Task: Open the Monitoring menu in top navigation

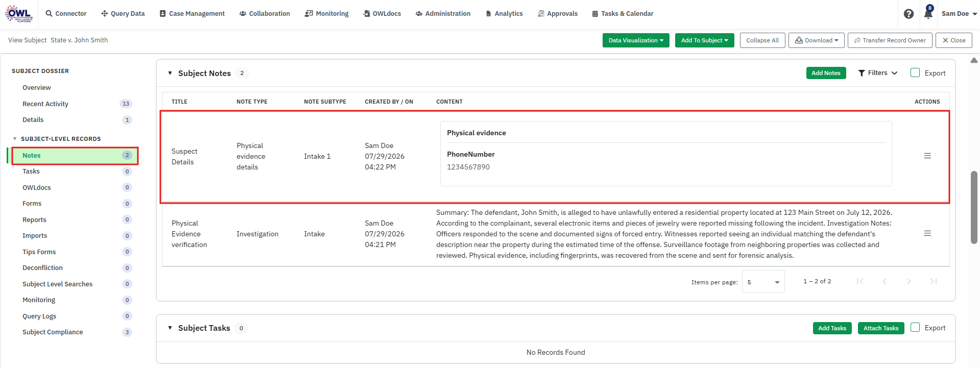Action: tap(327, 14)
